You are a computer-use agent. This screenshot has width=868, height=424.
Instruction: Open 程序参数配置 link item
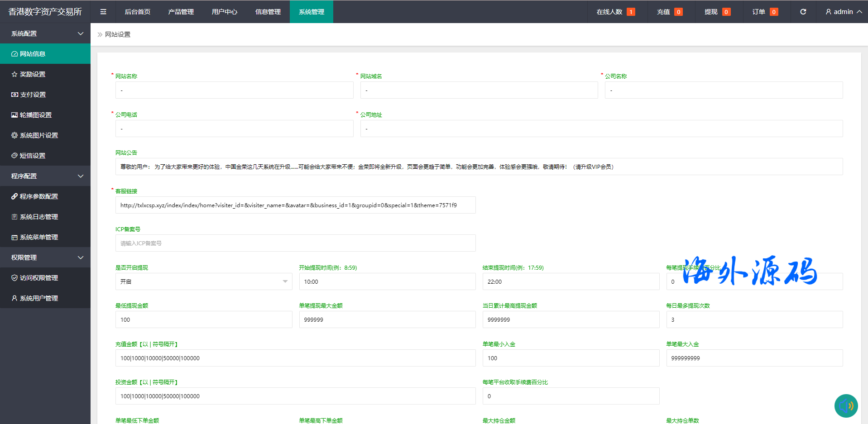pos(38,196)
